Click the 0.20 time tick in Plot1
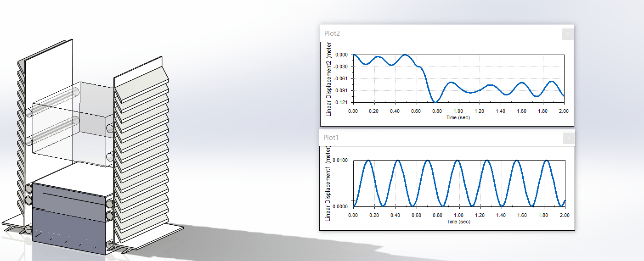The height and width of the screenshot is (261, 644). pos(374,215)
